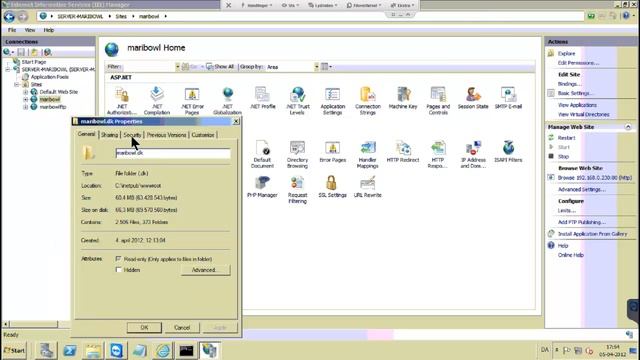Open the View menu
Screen dimensions: 640x360
tap(30, 30)
